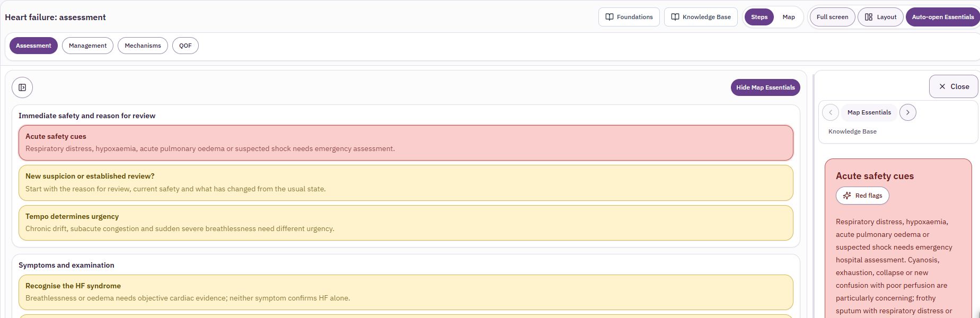
Task: Switch view to Steps
Action: click(759, 17)
